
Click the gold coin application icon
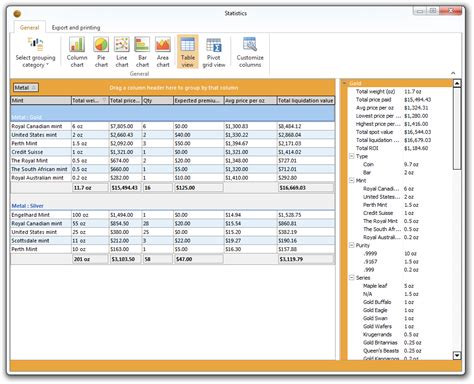(17, 14)
